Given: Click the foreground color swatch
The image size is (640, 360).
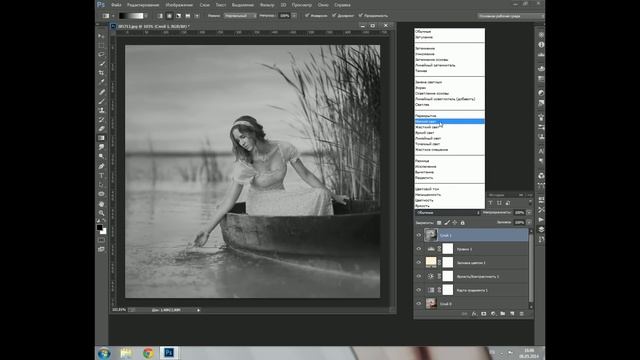Looking at the screenshot, I should (x=99, y=227).
